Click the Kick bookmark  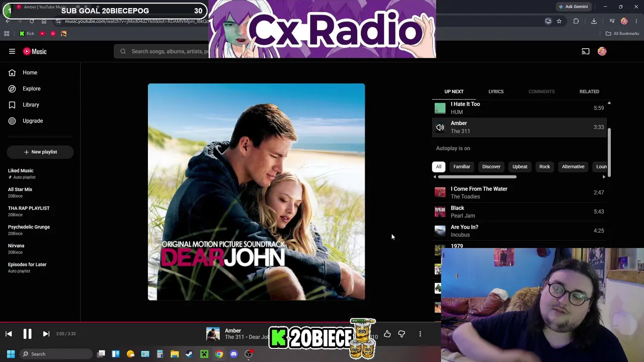coord(27,34)
